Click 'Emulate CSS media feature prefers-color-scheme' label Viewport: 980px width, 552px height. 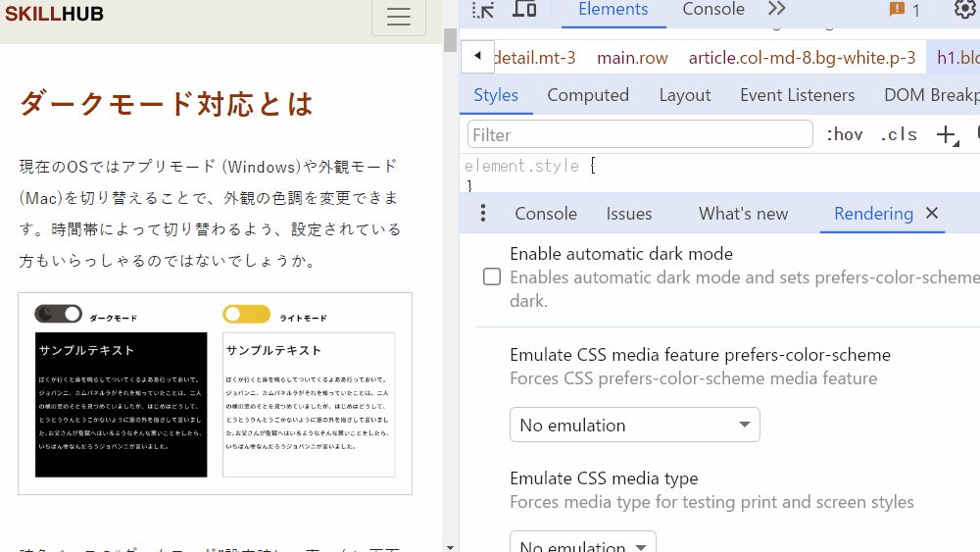700,355
